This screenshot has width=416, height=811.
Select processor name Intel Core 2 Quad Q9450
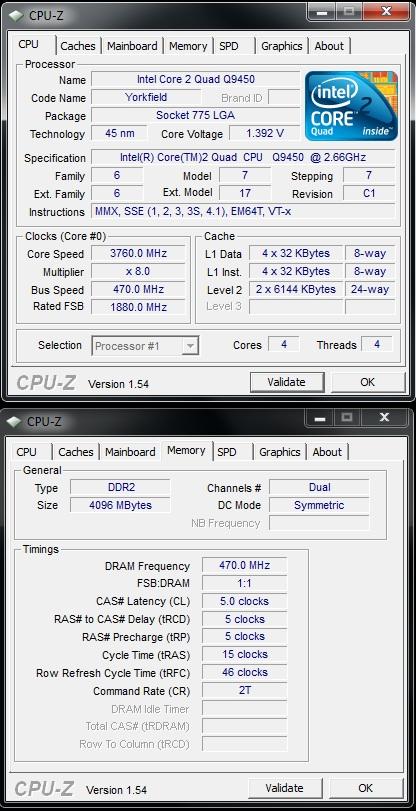coord(196,80)
